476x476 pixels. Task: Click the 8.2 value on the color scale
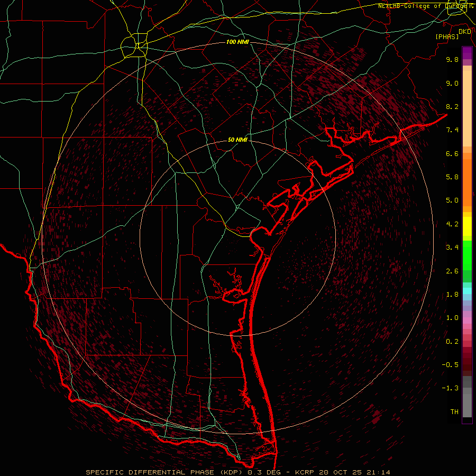[x=452, y=106]
